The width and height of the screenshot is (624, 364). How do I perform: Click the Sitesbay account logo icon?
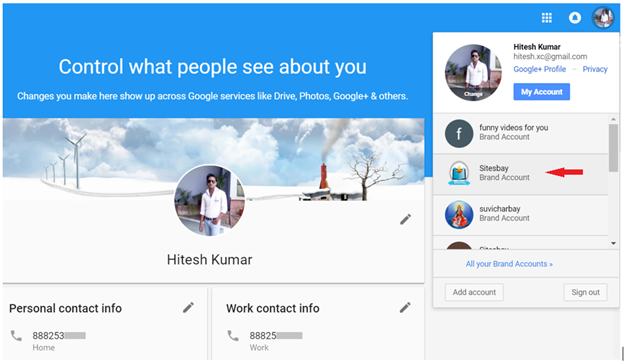tap(459, 173)
